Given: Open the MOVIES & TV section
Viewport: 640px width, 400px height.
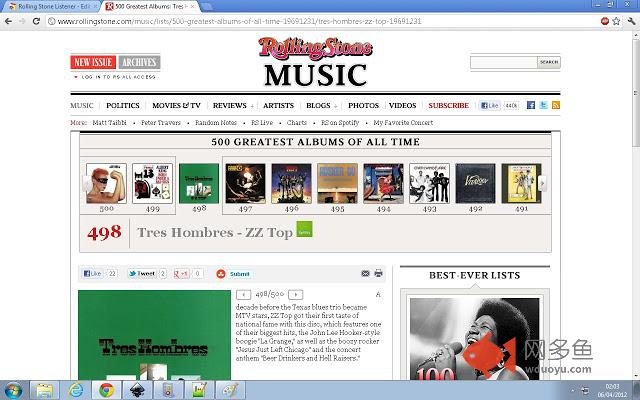Looking at the screenshot, I should tap(176, 105).
